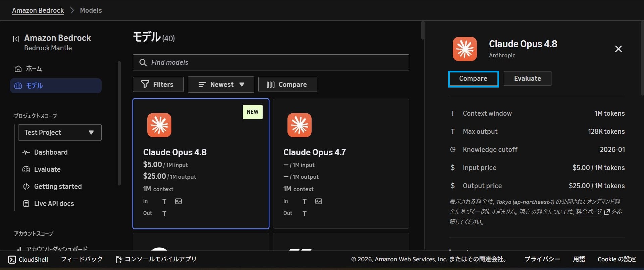Click the $25.00 / 1M output price on card
Viewport: 644px width, 270px height.
170,176
